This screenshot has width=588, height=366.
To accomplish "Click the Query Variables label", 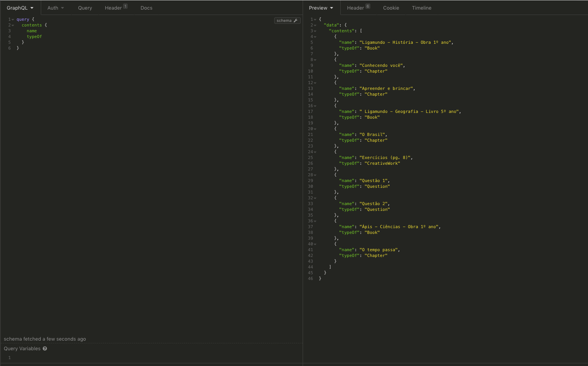I will click(x=22, y=349).
